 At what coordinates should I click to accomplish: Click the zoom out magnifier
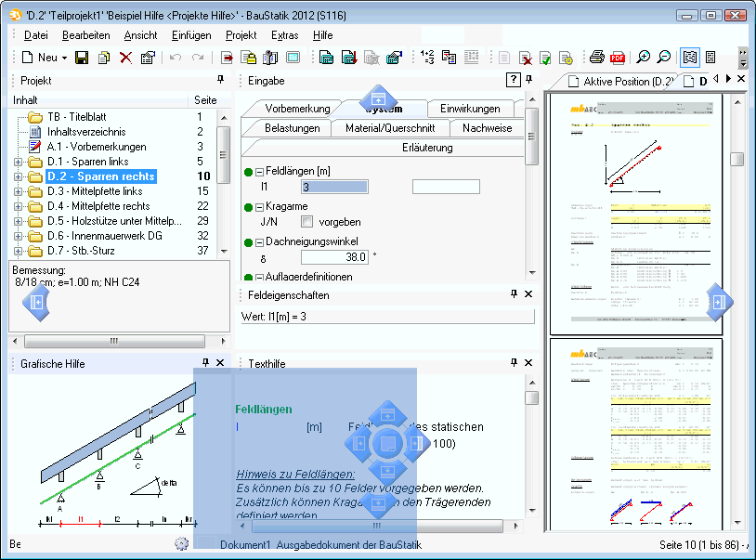point(664,58)
